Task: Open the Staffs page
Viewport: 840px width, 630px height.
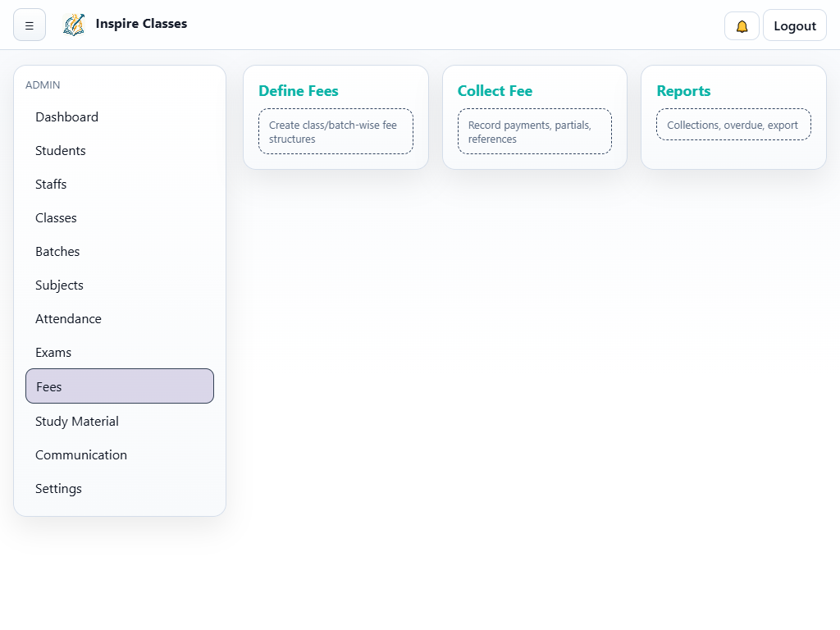Action: (51, 184)
